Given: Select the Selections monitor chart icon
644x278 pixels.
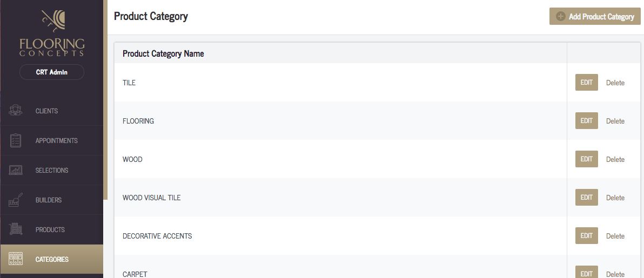Looking at the screenshot, I should (16, 170).
